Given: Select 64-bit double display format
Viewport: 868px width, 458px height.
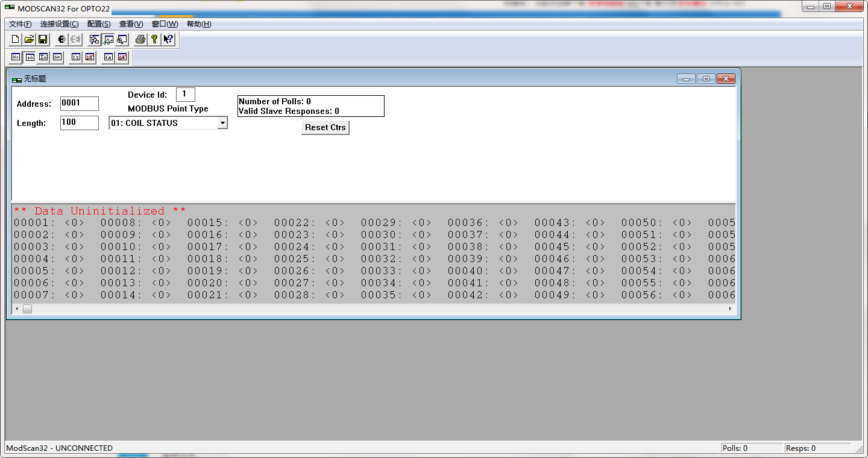Looking at the screenshot, I should (108, 57).
